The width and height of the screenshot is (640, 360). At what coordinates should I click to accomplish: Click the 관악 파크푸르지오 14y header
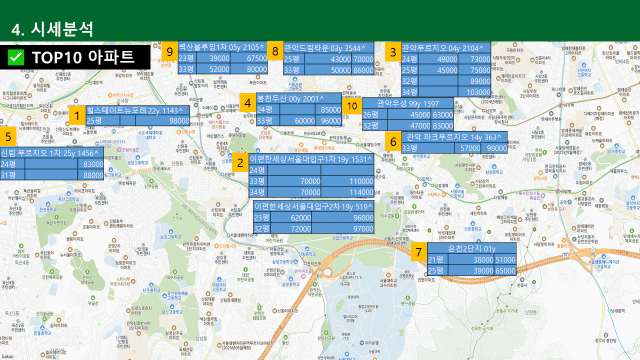(455, 137)
